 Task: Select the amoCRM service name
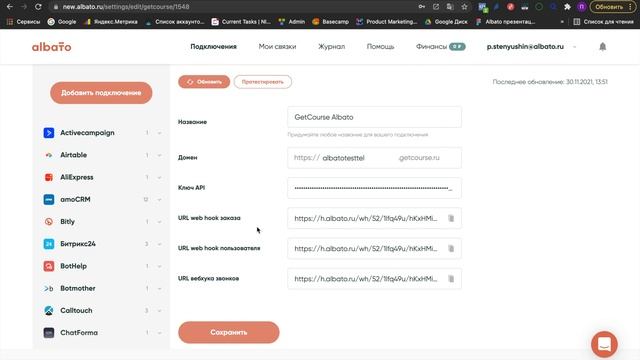pyautogui.click(x=76, y=200)
